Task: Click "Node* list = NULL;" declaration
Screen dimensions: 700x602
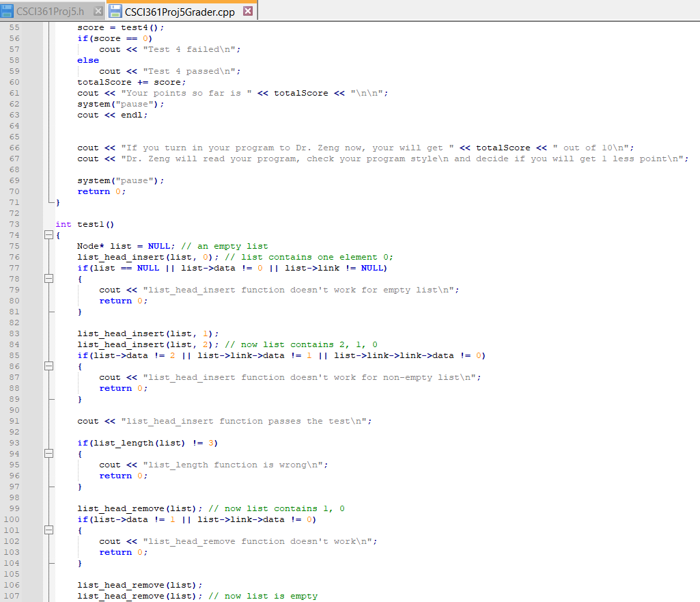Action: pyautogui.click(x=126, y=246)
